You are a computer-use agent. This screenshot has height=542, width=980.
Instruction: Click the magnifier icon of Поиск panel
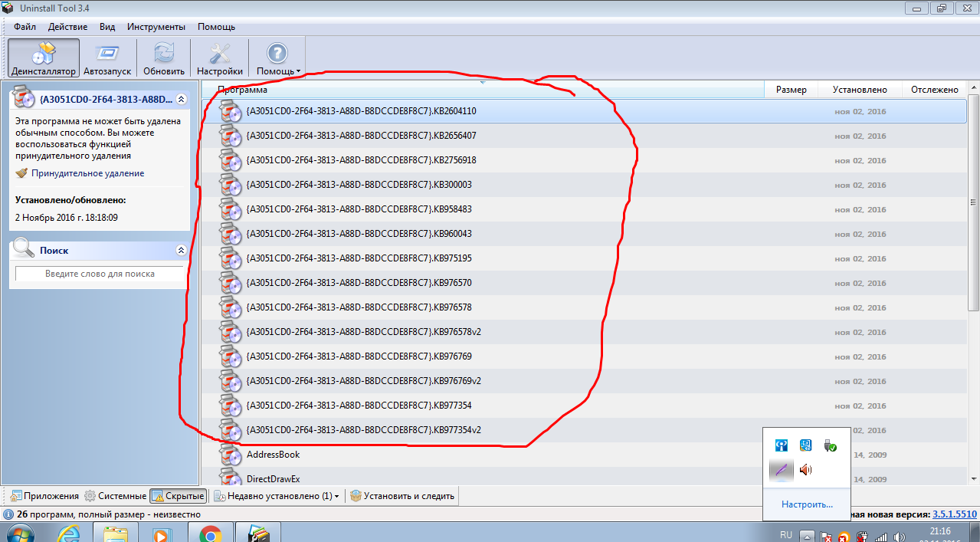coord(24,248)
